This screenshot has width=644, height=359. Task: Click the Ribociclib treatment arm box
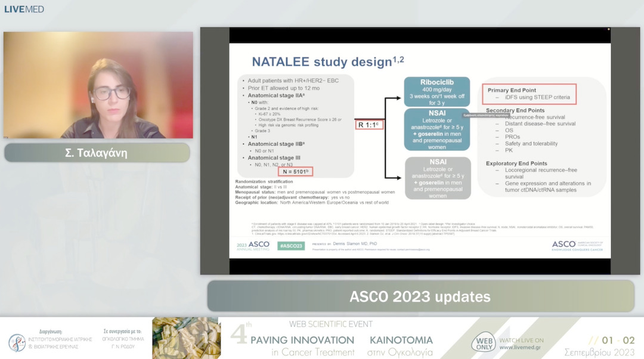[437, 92]
